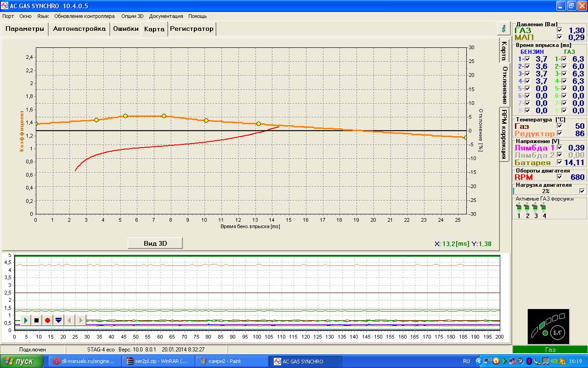Click the Вид 3D button
The height and width of the screenshot is (368, 588).
(x=155, y=243)
